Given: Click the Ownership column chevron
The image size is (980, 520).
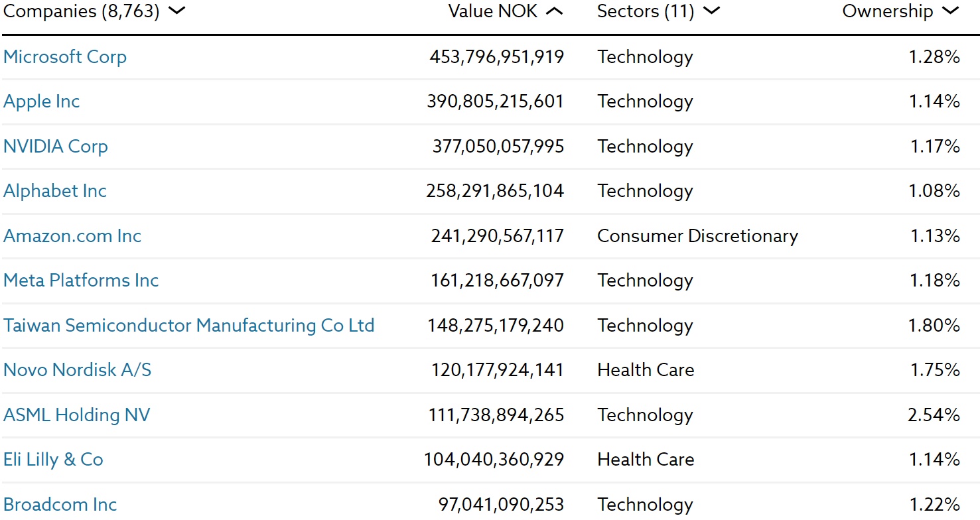Looking at the screenshot, I should tap(950, 11).
